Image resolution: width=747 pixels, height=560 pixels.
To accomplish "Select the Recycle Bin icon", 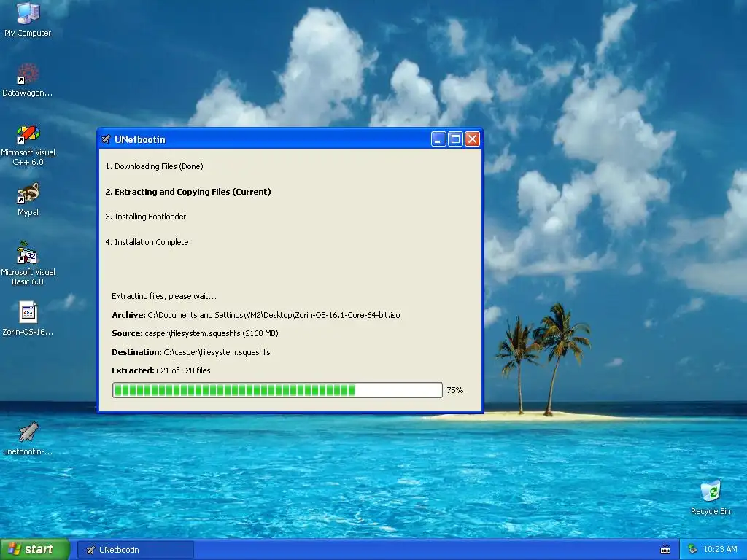I will click(x=711, y=498).
